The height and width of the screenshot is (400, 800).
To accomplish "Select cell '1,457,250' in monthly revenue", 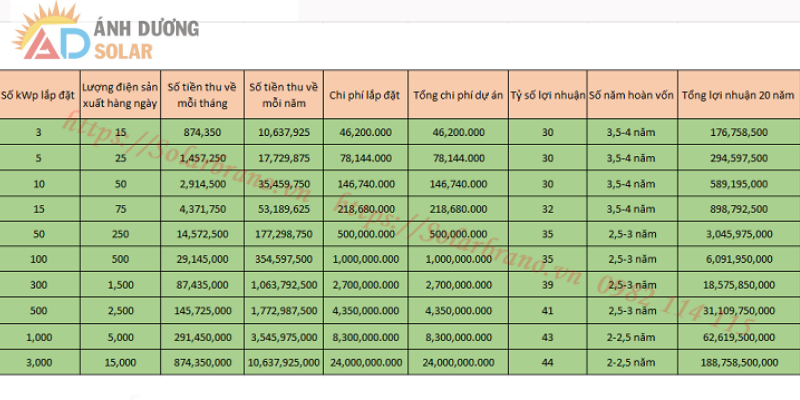I will point(202,158).
